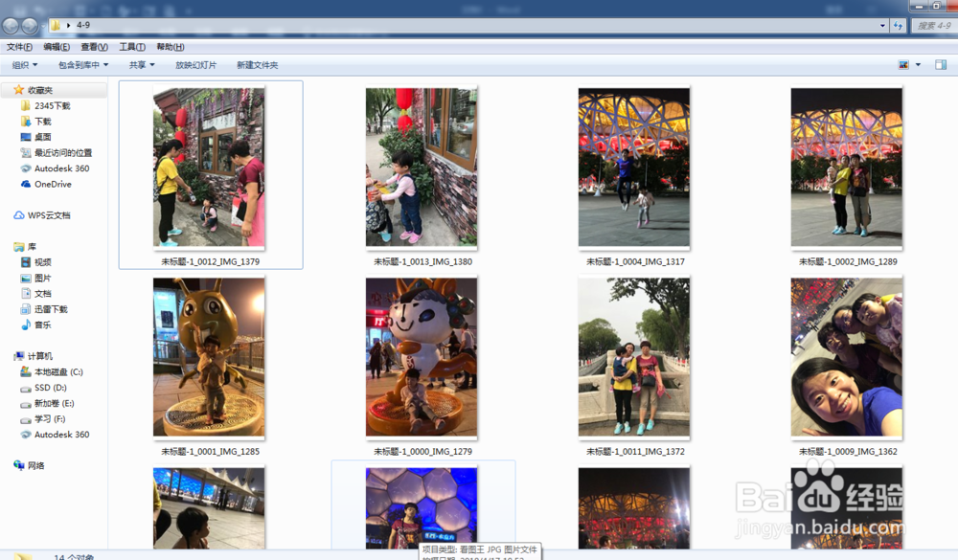Select thumbnail 未标题-1_0011_IMG_1372
Viewport: 958px width, 560px height.
634,357
